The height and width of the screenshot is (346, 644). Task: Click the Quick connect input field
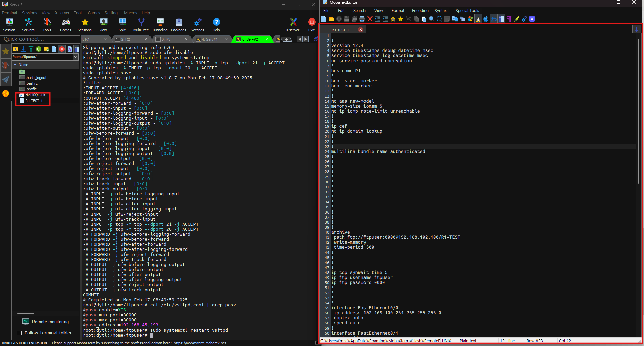click(x=40, y=39)
